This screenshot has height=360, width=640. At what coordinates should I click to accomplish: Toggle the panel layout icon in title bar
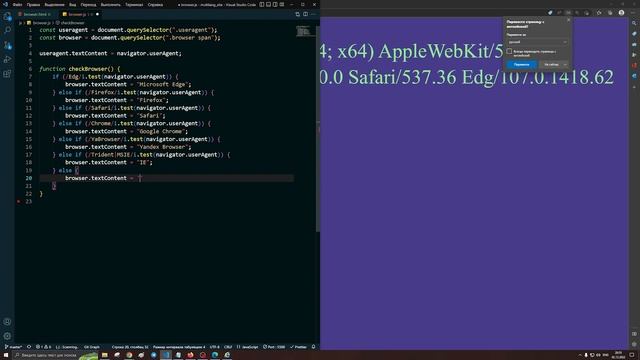pos(268,4)
